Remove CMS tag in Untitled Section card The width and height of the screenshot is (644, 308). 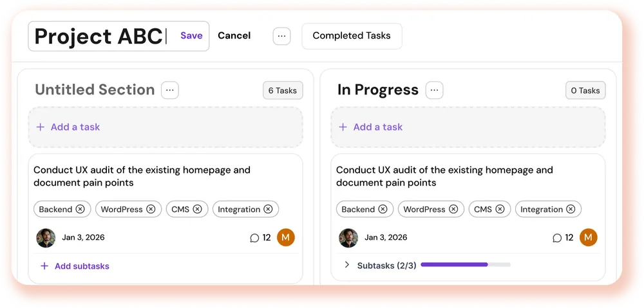(x=198, y=209)
